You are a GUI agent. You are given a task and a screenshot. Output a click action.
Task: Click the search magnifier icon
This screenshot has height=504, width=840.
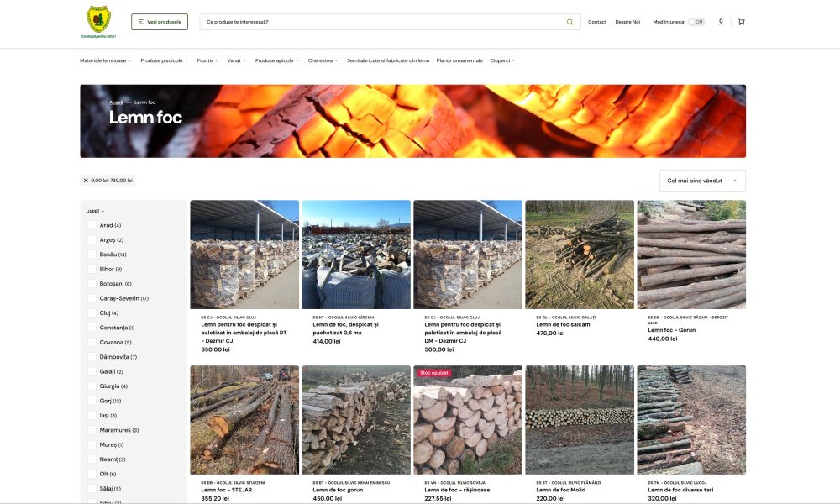tap(570, 22)
